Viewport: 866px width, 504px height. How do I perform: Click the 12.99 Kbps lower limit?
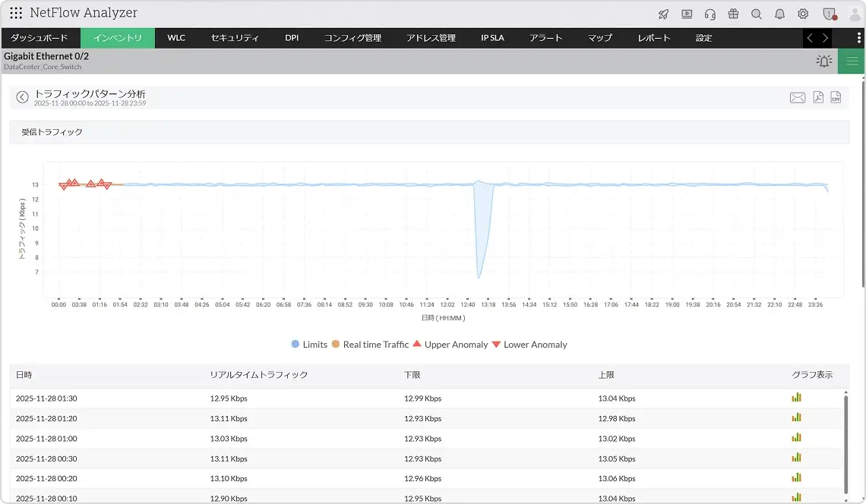pyautogui.click(x=422, y=398)
